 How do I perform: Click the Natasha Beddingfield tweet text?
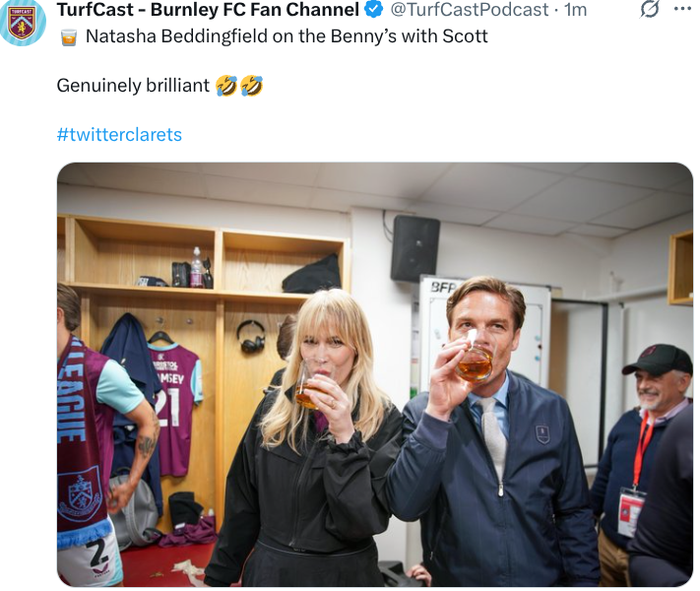pyautogui.click(x=286, y=36)
